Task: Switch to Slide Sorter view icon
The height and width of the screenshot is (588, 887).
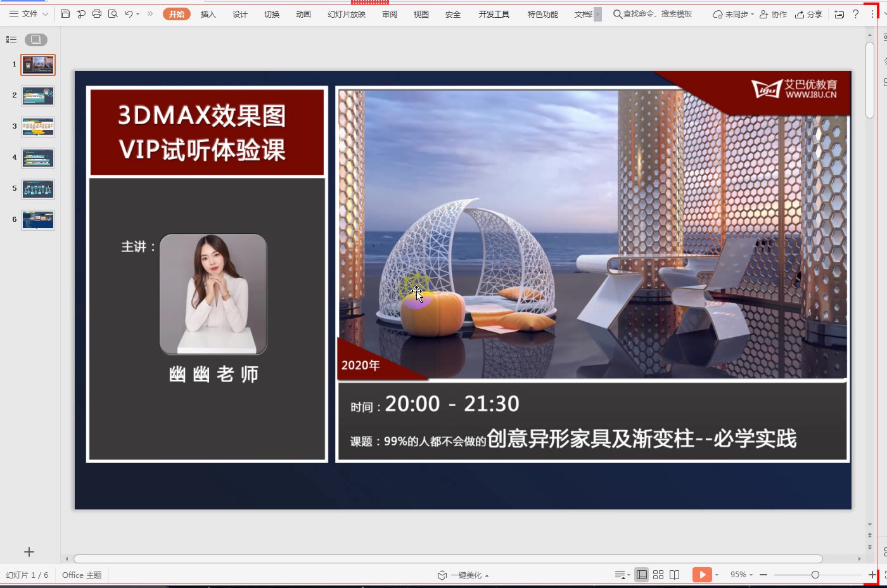Action: pyautogui.click(x=658, y=575)
